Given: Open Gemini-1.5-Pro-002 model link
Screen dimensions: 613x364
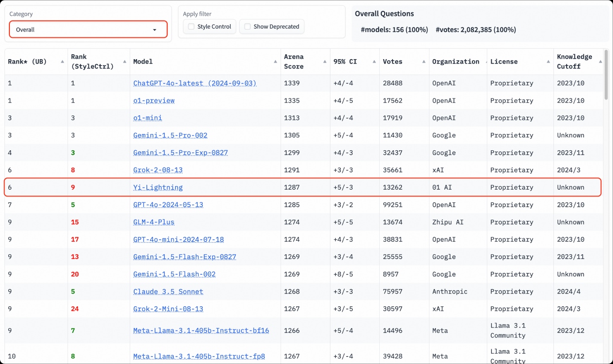Looking at the screenshot, I should pos(170,135).
